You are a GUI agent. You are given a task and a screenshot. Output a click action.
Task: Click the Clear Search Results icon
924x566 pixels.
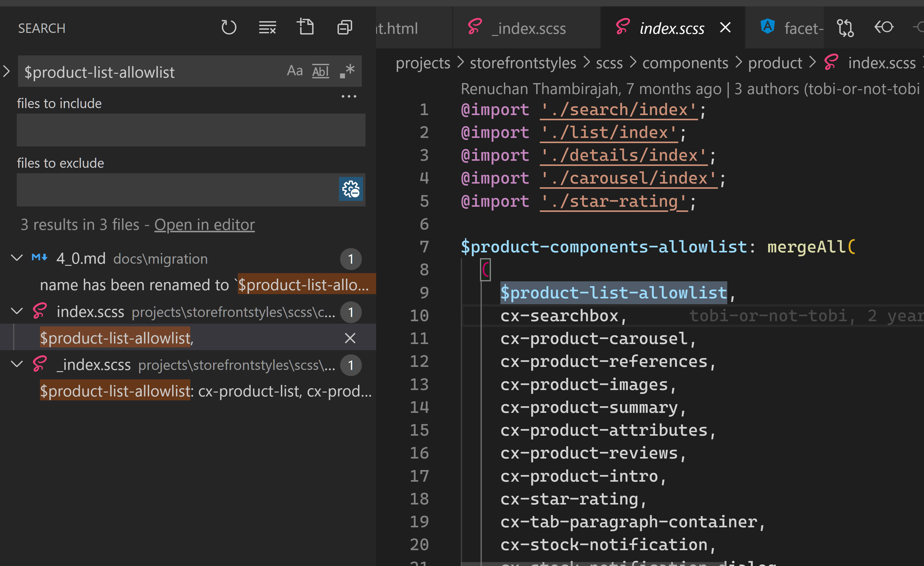267,27
